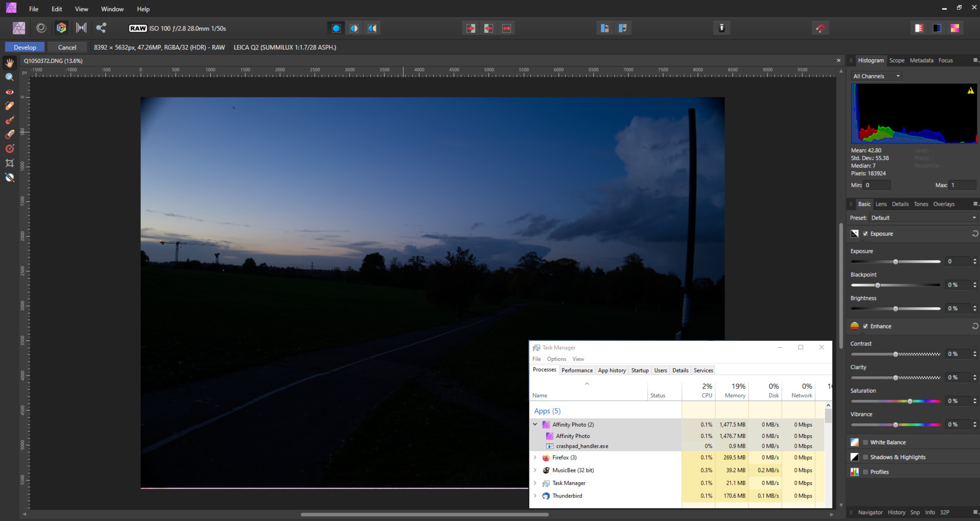Screen dimensions: 980x521
Task: Select the White Balance tool in toolbar
Action: [9, 178]
